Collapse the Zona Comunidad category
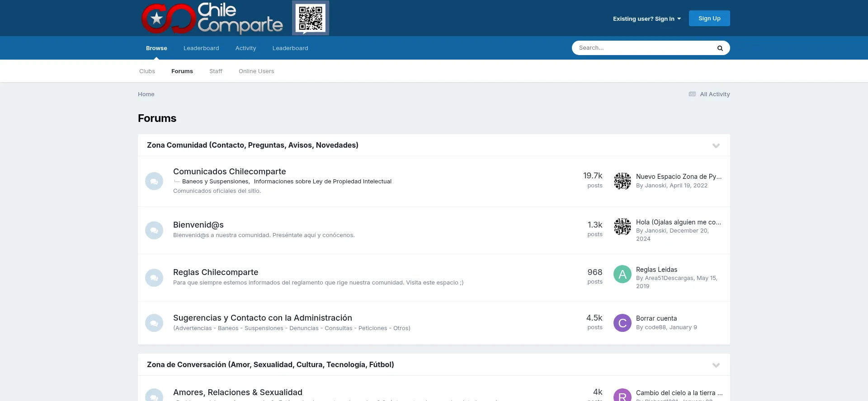The width and height of the screenshot is (868, 401). click(x=716, y=145)
